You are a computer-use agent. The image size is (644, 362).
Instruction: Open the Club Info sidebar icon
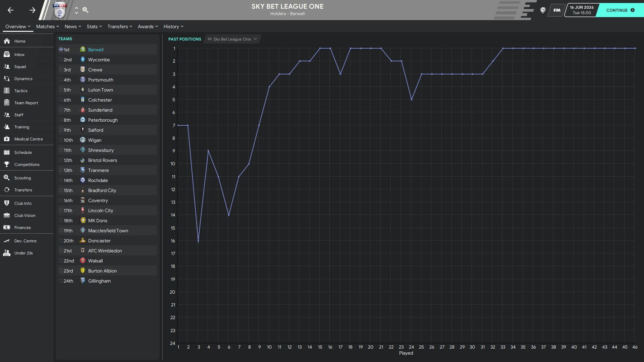7,203
